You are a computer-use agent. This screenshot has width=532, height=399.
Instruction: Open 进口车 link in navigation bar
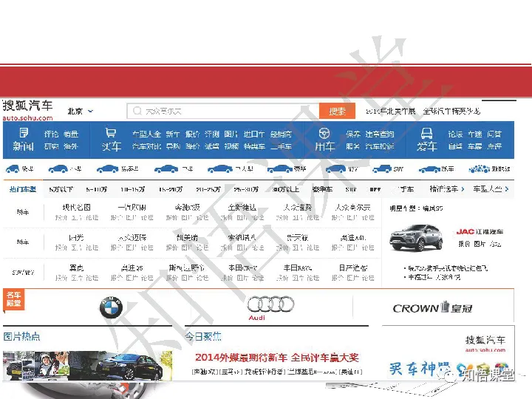(x=253, y=134)
